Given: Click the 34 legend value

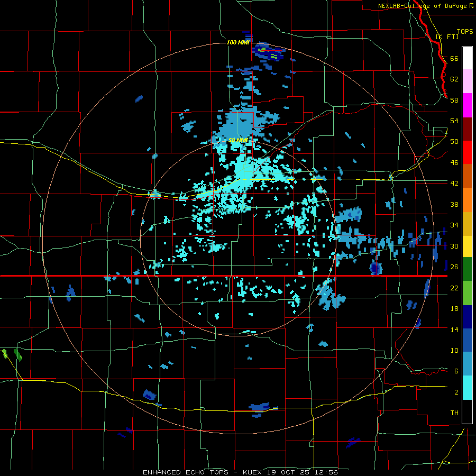Looking at the screenshot, I should point(454,225).
